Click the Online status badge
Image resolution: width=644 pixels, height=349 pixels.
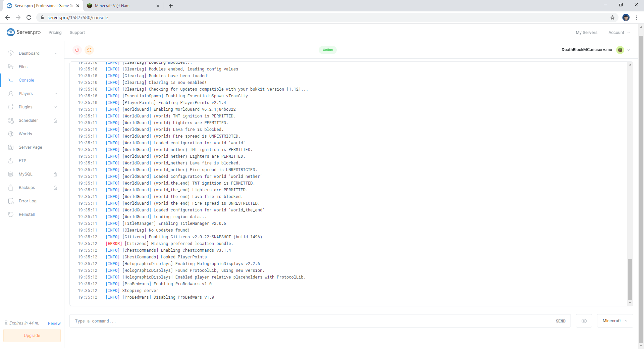click(328, 50)
